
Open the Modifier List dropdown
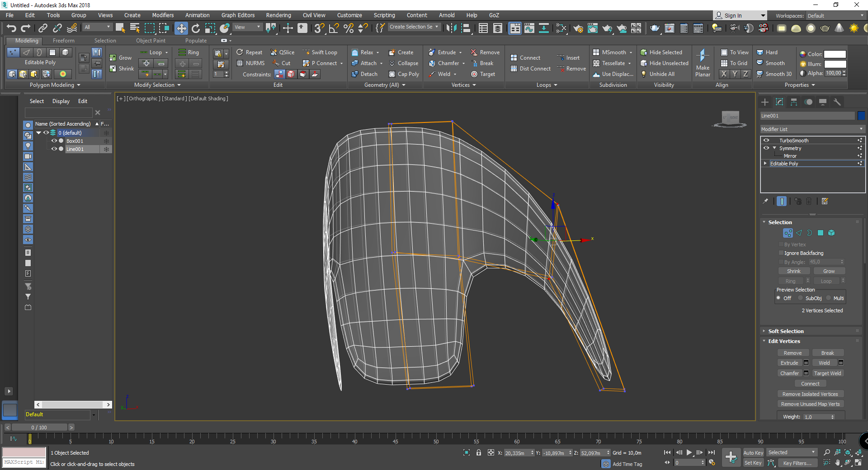click(812, 129)
